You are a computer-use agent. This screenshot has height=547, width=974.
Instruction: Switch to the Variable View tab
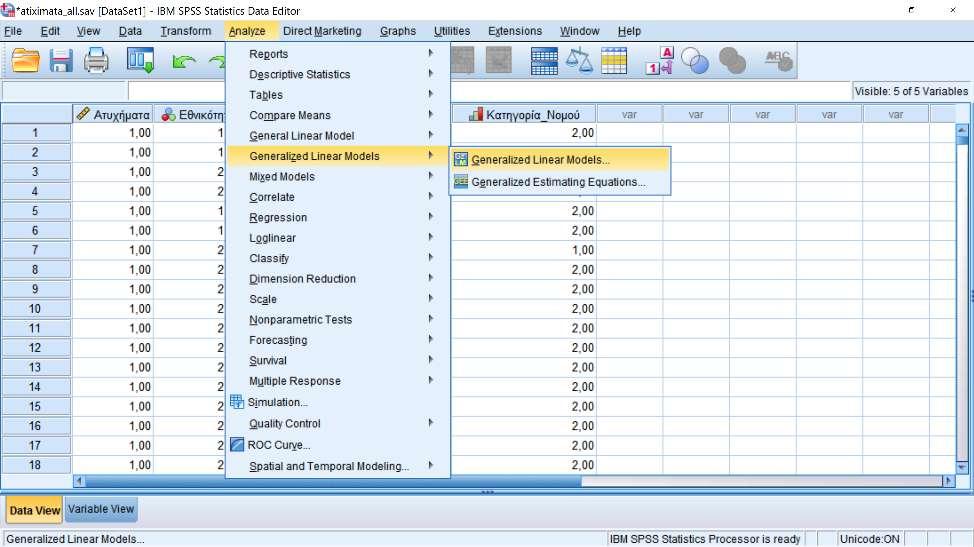click(101, 509)
